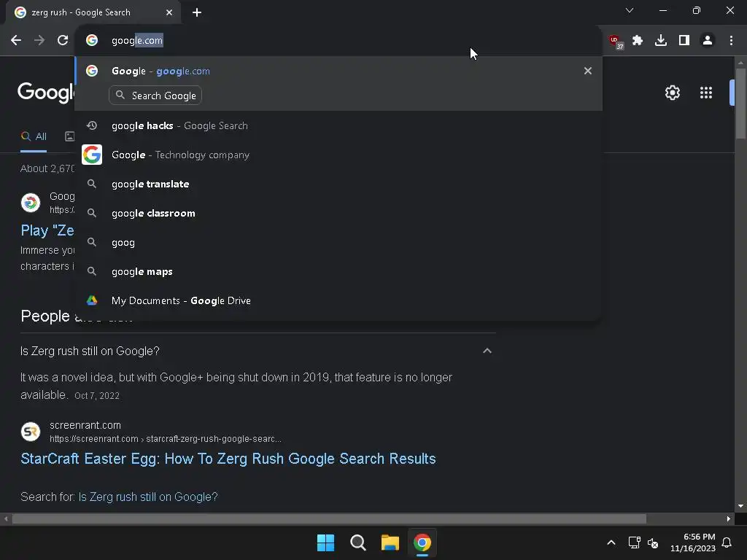Switch to the All results tab
The image size is (747, 560).
coord(34,136)
